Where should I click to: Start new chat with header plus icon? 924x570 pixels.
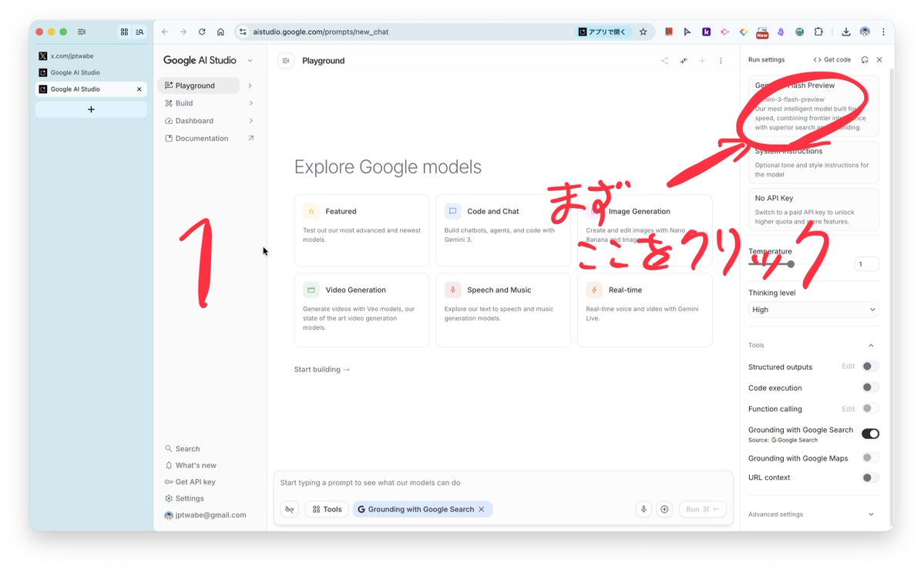tap(702, 61)
